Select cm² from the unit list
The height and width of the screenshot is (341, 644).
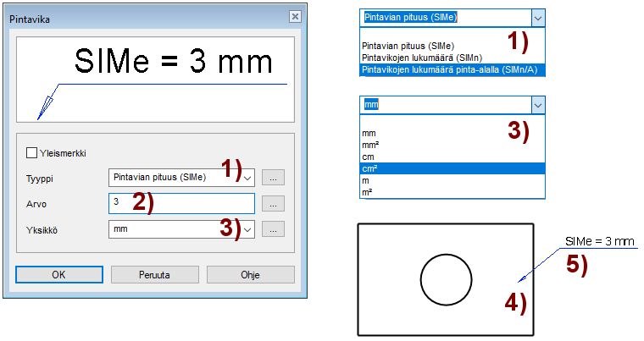369,168
